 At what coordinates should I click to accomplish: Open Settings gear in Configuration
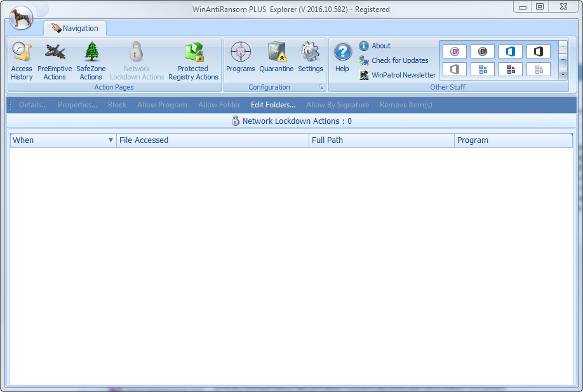[x=311, y=57]
